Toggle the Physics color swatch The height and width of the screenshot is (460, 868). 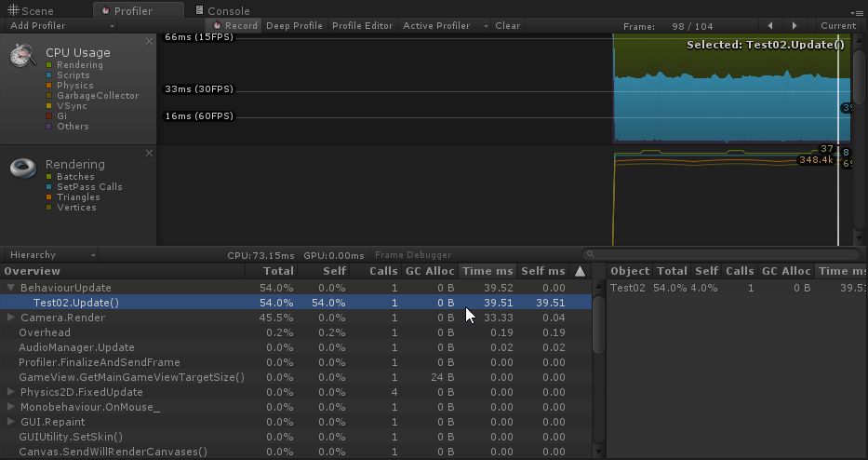point(49,86)
